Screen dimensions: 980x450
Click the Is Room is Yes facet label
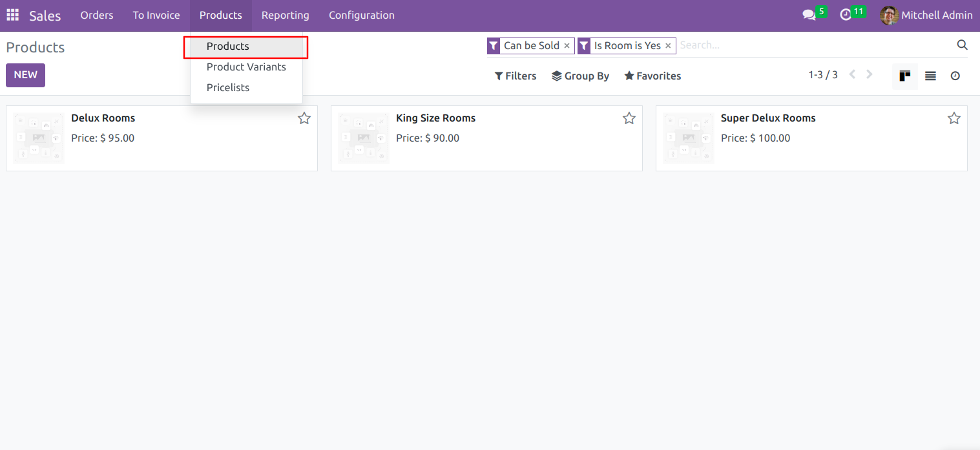click(x=628, y=45)
